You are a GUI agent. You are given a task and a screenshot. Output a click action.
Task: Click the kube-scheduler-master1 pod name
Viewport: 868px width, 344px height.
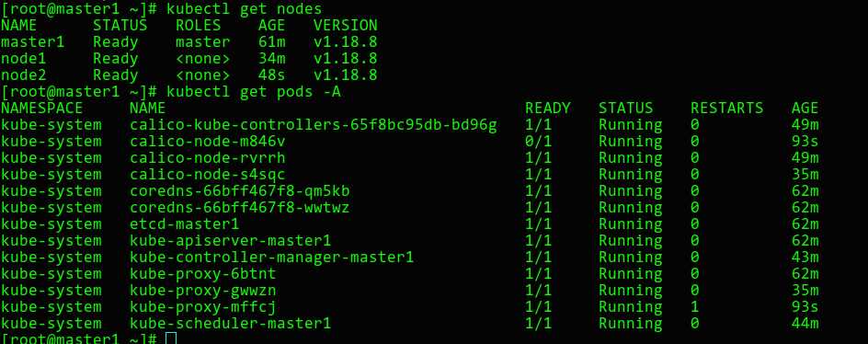pyautogui.click(x=230, y=324)
